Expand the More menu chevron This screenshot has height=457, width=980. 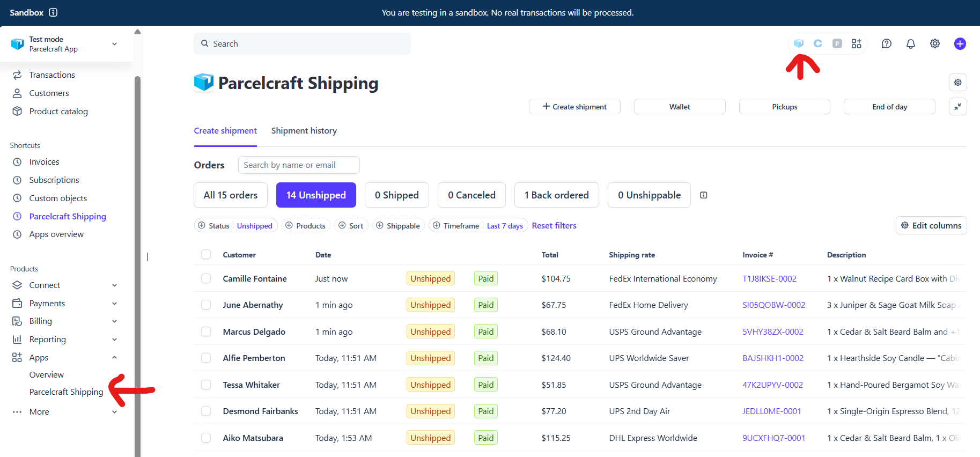[x=114, y=412]
